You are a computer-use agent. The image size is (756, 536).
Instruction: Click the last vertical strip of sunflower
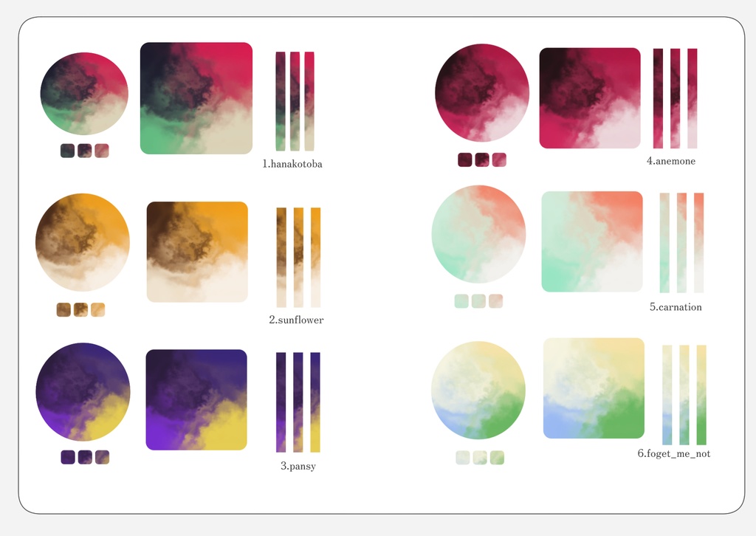point(316,258)
